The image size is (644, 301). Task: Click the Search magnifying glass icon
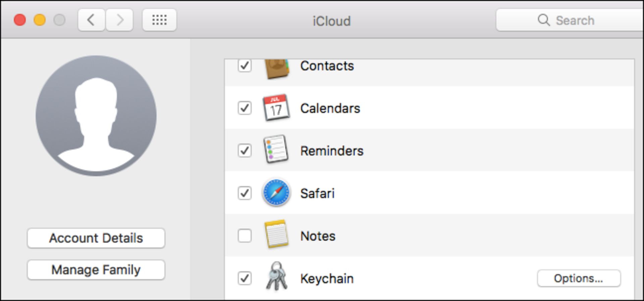coord(543,20)
